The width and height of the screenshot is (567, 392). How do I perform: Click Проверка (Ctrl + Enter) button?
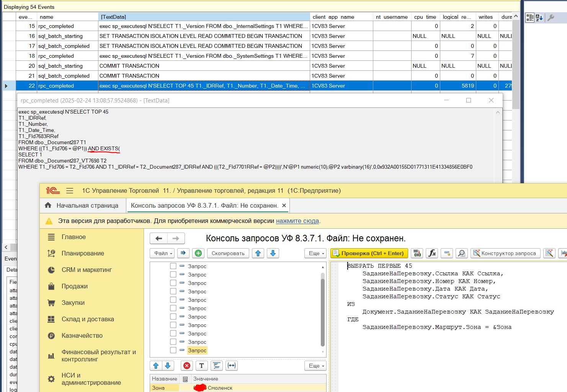tap(369, 253)
